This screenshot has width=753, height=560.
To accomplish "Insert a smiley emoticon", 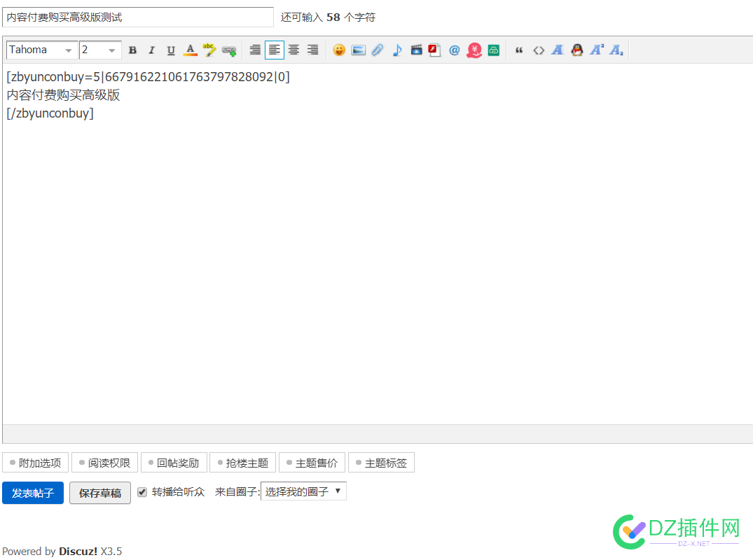I will coord(339,50).
